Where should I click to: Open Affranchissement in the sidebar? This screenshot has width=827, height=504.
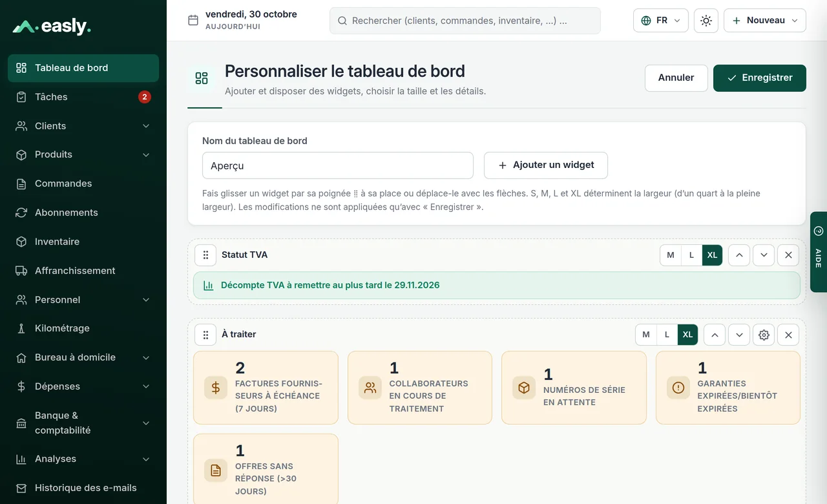pyautogui.click(x=83, y=271)
